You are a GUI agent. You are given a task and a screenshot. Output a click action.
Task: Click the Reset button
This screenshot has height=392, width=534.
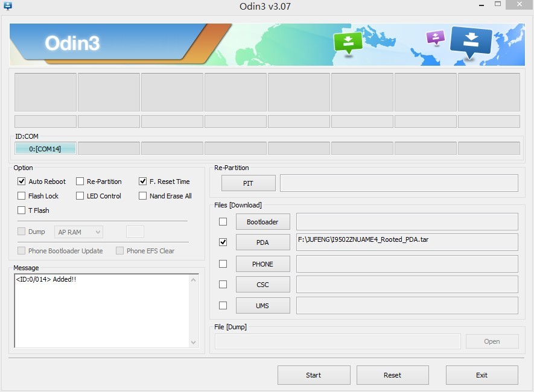(x=392, y=375)
